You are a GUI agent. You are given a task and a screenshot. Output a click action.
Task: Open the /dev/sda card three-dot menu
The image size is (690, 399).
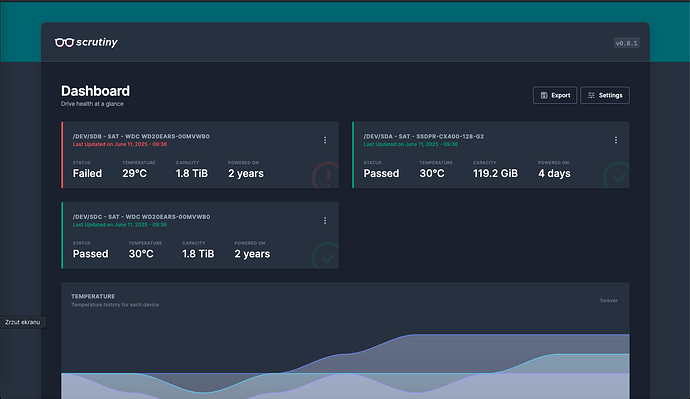pos(616,140)
